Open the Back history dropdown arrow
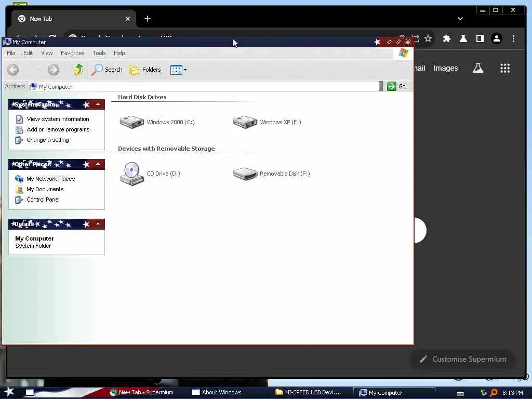Screen dimensions: 532x399 [x=37, y=70]
